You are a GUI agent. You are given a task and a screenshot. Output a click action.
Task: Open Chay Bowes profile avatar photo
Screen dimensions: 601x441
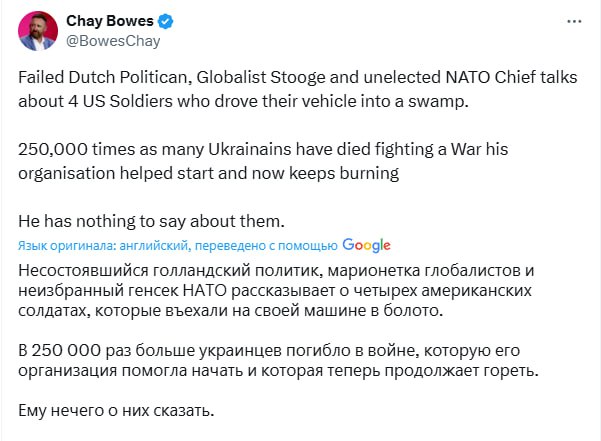click(38, 30)
